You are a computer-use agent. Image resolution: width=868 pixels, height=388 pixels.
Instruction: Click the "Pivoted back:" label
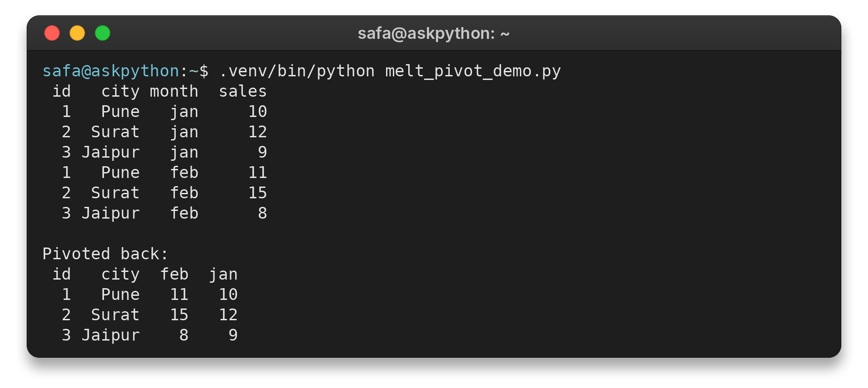(105, 254)
